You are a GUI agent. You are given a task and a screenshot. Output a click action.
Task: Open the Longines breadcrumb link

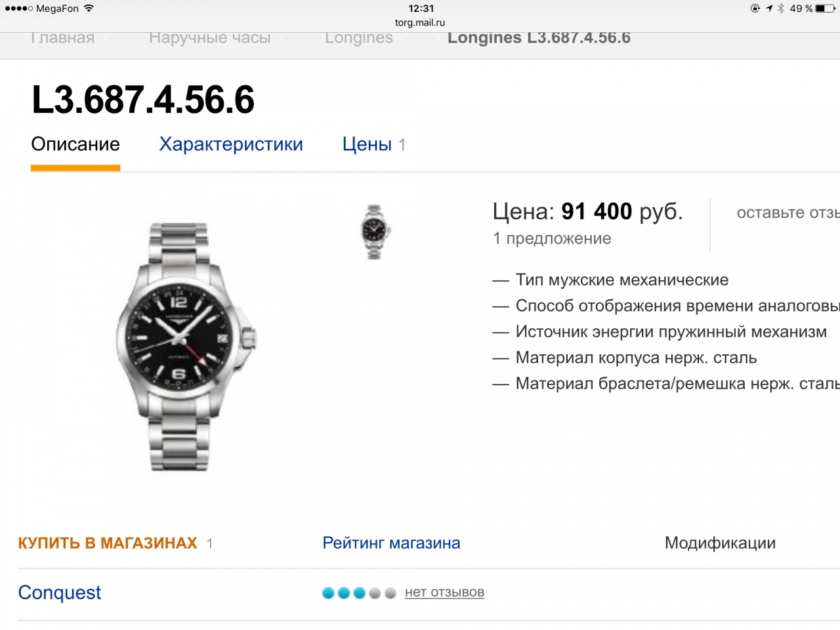(359, 38)
